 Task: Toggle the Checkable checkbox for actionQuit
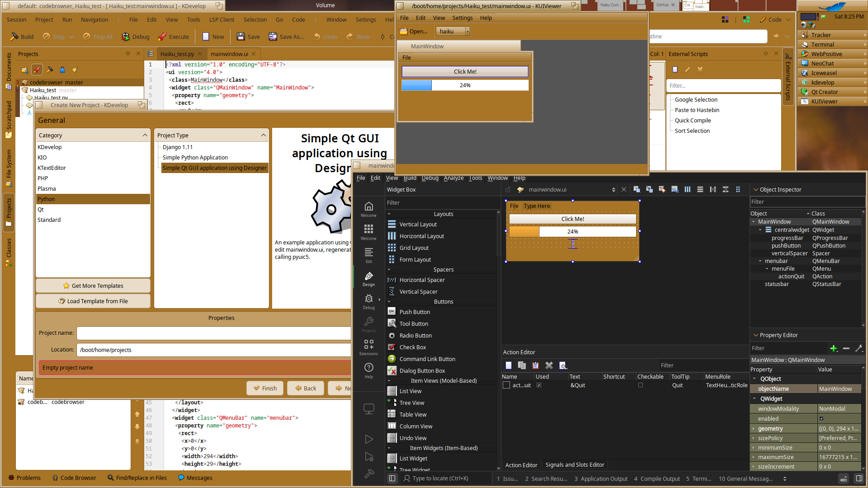641,385
